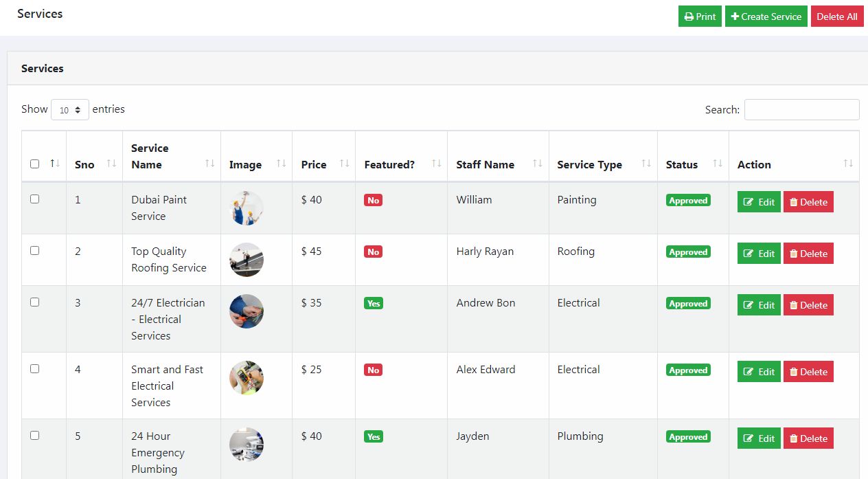This screenshot has width=868, height=479.
Task: Open the Show entries count dropdown
Action: (70, 109)
